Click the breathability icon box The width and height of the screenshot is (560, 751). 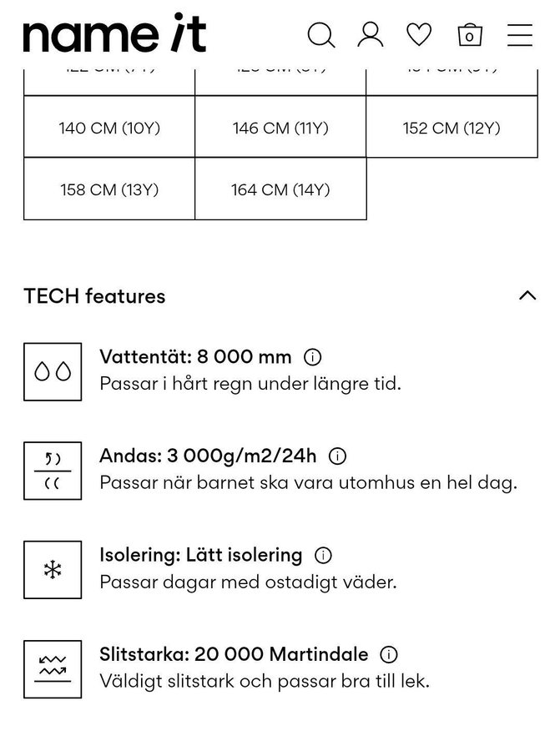53,471
